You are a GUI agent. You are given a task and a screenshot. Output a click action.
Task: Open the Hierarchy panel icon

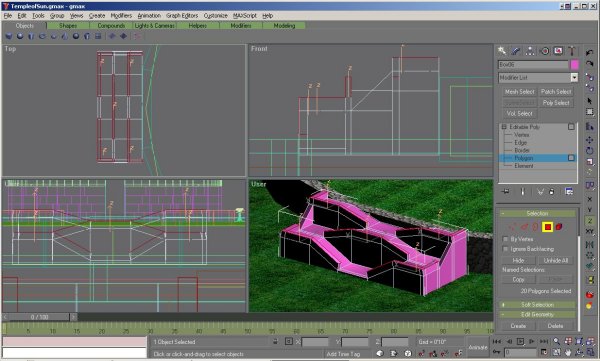(530, 51)
